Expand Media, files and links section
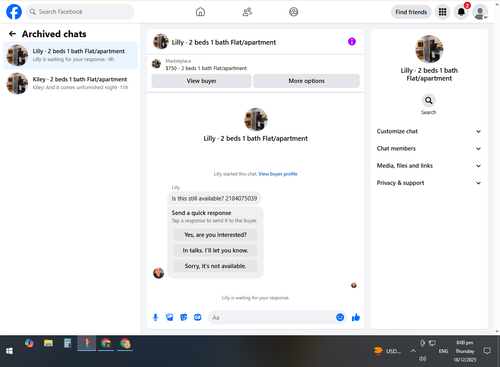The image size is (500, 367). coord(429,166)
